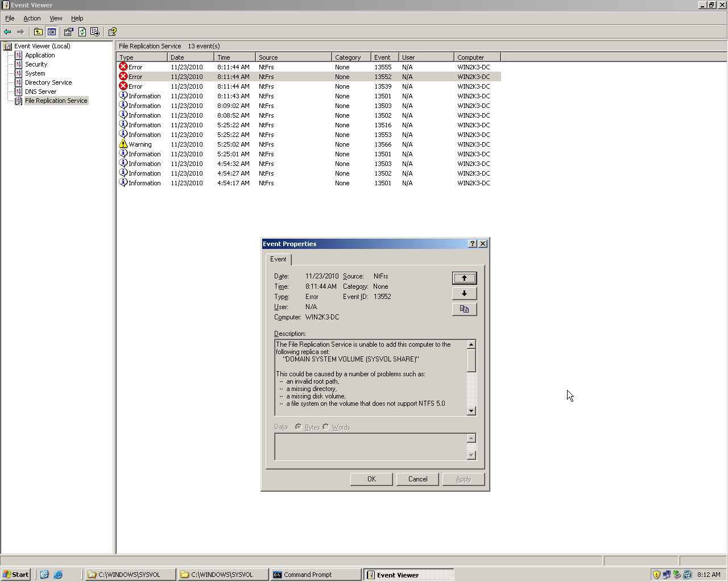Screen dimensions: 728x582
Task: Copy event details with the copy icon button
Action: click(464, 309)
